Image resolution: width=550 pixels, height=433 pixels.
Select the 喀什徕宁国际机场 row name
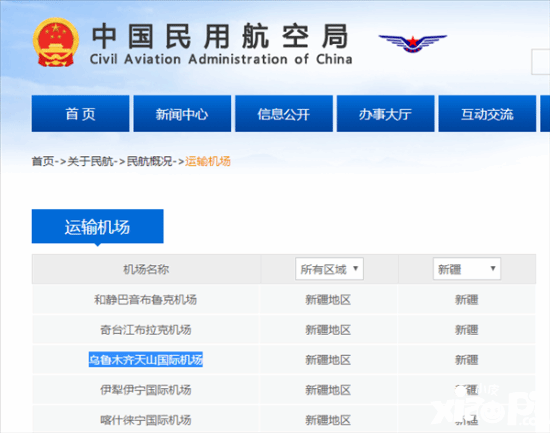[x=146, y=420]
